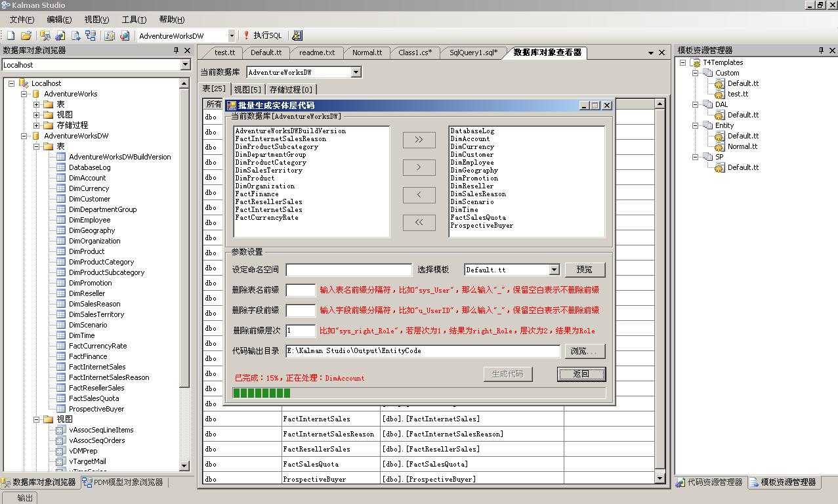
Task: Open the 编辑(E) menu
Action: pos(60,20)
